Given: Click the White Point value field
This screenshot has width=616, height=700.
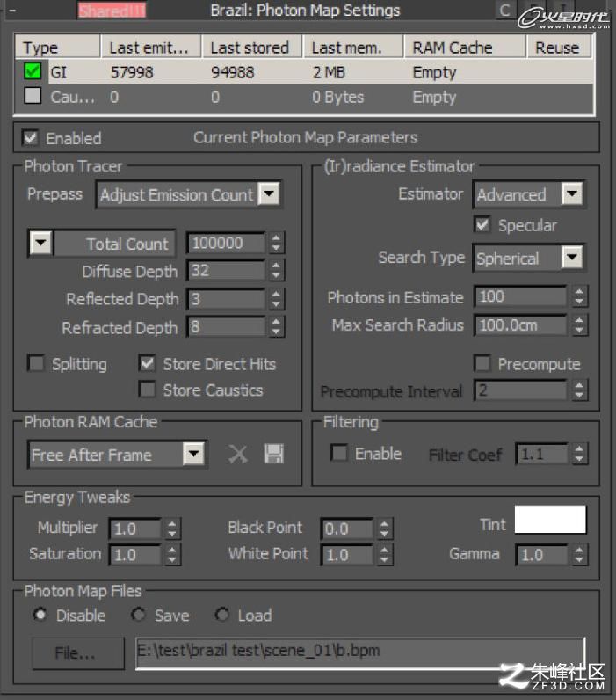Looking at the screenshot, I should tap(346, 555).
